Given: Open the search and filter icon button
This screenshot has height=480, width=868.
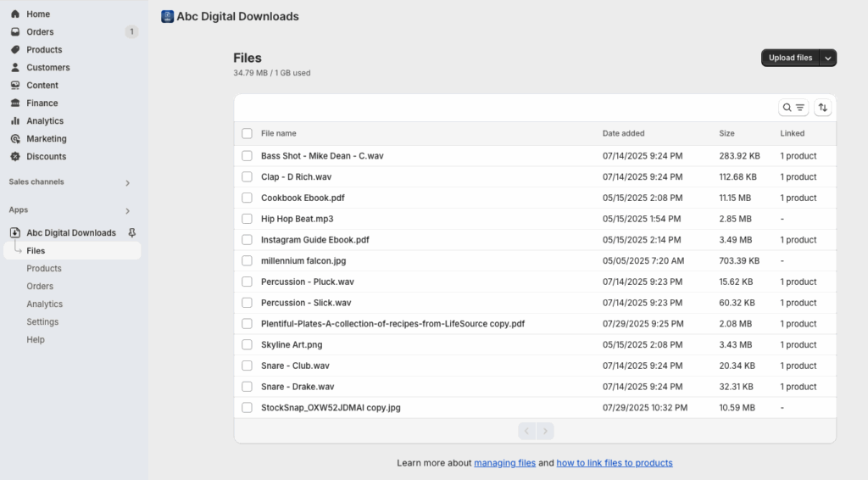Looking at the screenshot, I should point(793,108).
